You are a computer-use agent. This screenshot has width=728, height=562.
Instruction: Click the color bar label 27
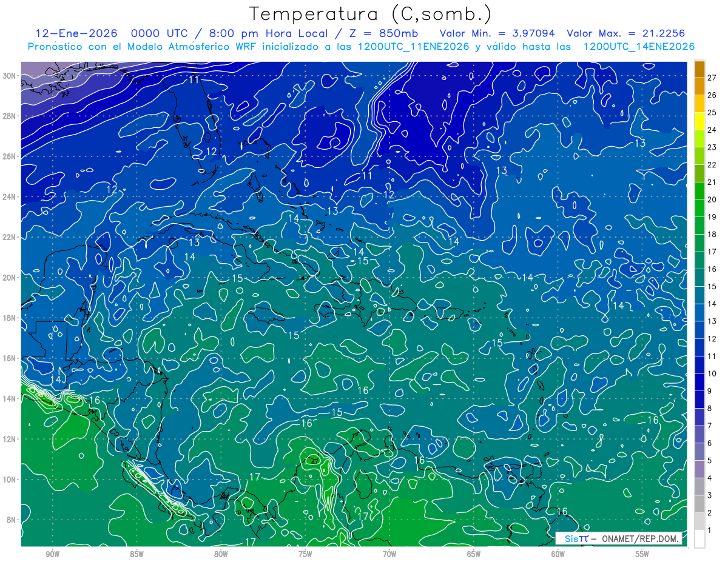coord(712,78)
